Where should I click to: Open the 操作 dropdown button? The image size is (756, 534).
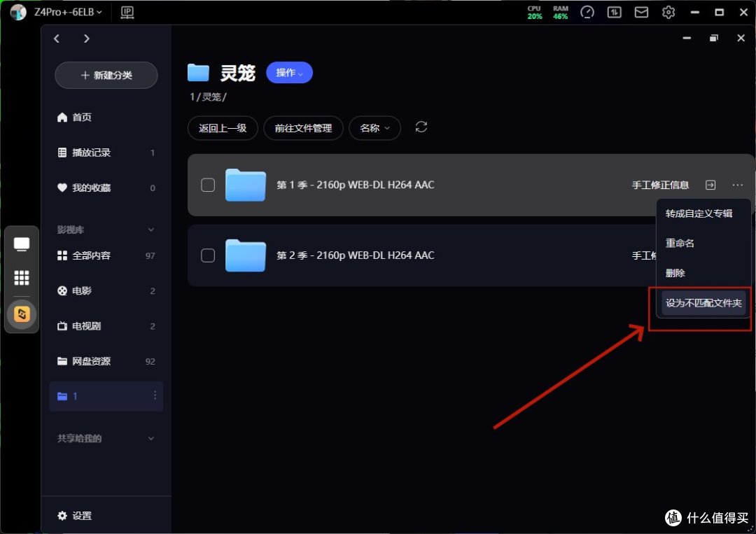pos(289,73)
